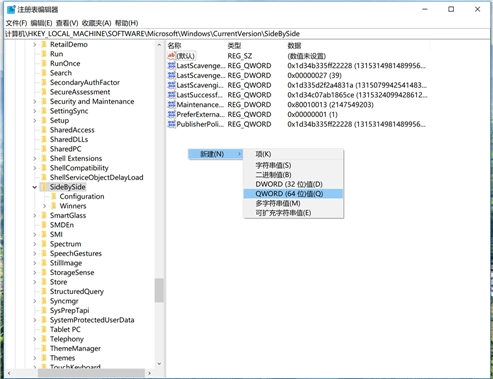Select 可扩充字符串值(E) in the new submenu
This screenshot has width=493, height=379.
pos(293,213)
